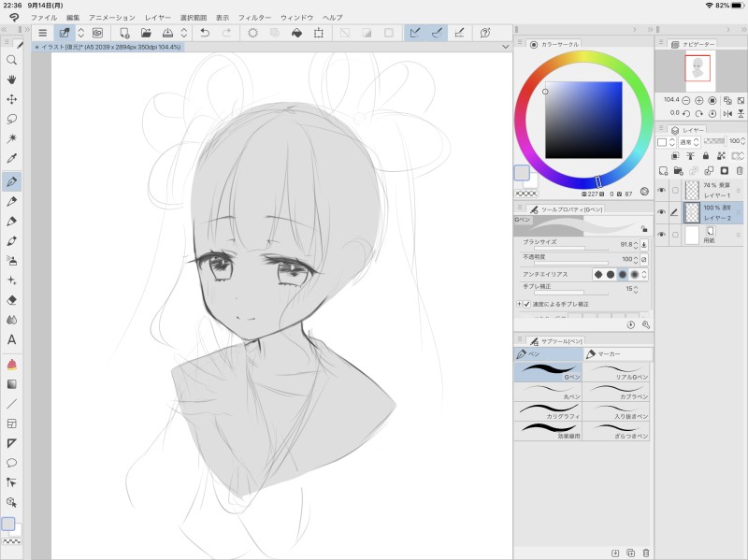Select the Lasso selection tool

11,119
